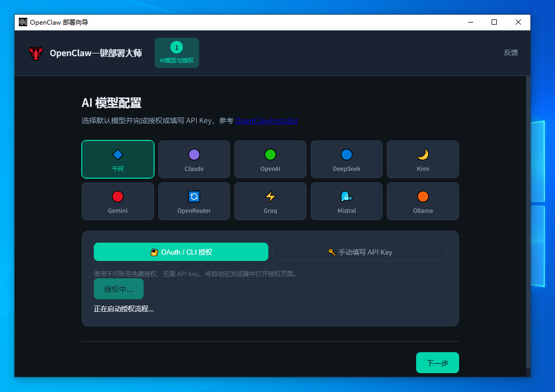Proceed with the 下一步 button
This screenshot has height=392, width=555.
tap(438, 363)
